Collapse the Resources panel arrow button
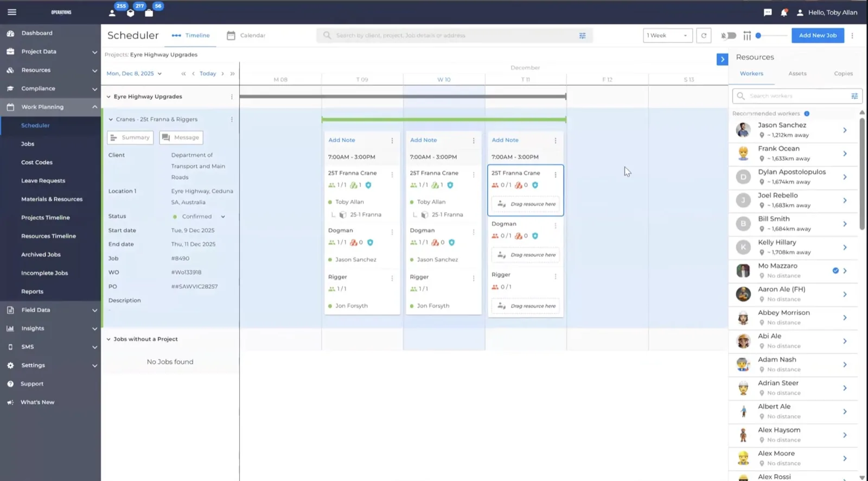The image size is (868, 481). click(x=722, y=59)
